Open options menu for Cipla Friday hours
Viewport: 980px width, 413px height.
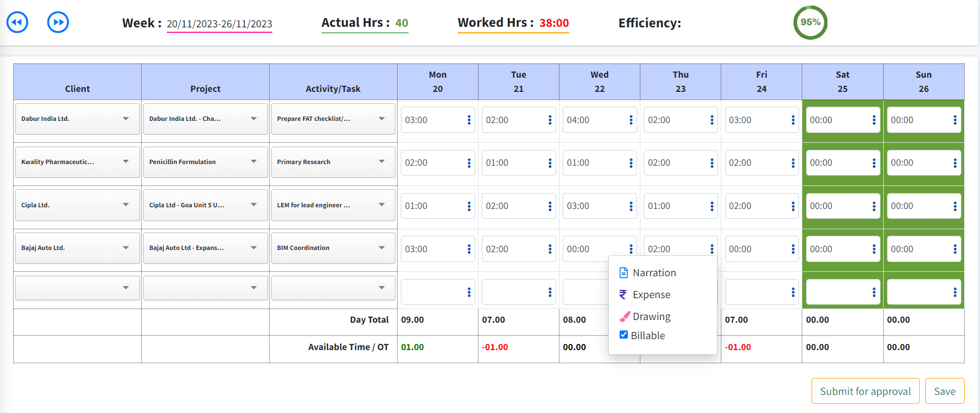pos(793,206)
